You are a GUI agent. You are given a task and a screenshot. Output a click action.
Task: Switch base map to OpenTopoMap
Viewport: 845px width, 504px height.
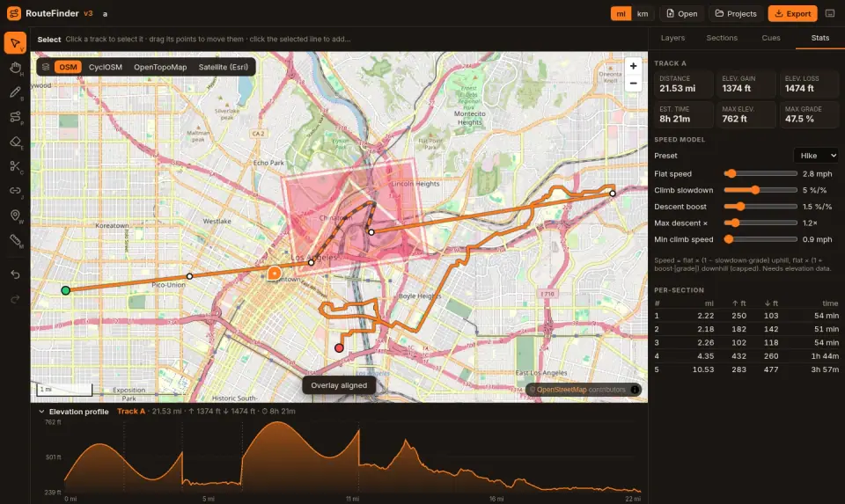point(160,67)
